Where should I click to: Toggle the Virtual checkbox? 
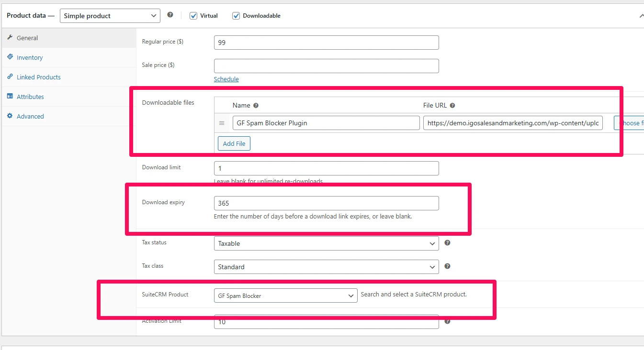(193, 16)
